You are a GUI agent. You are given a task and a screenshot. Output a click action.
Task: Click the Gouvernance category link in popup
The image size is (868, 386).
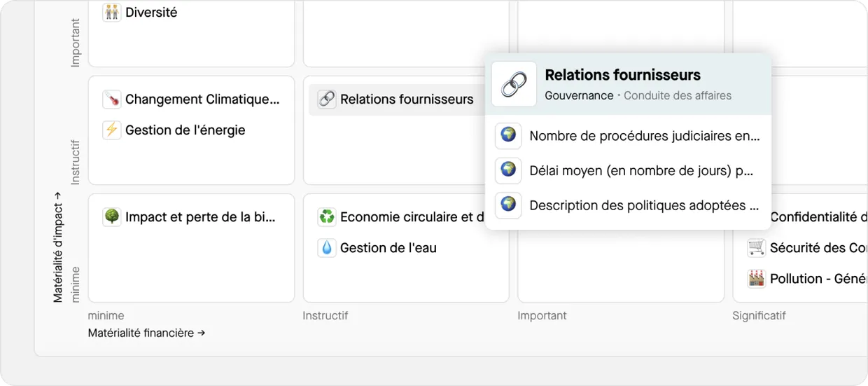(x=579, y=96)
